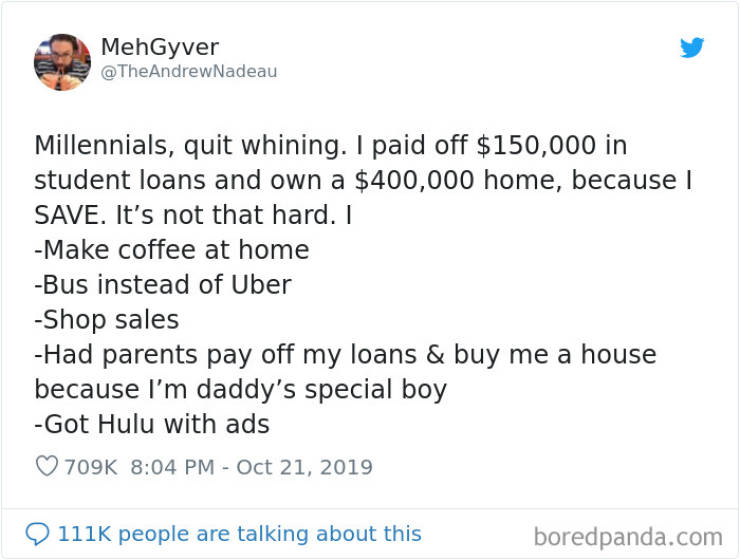Click the 709K likes count
This screenshot has height=560, width=740.
[x=91, y=466]
